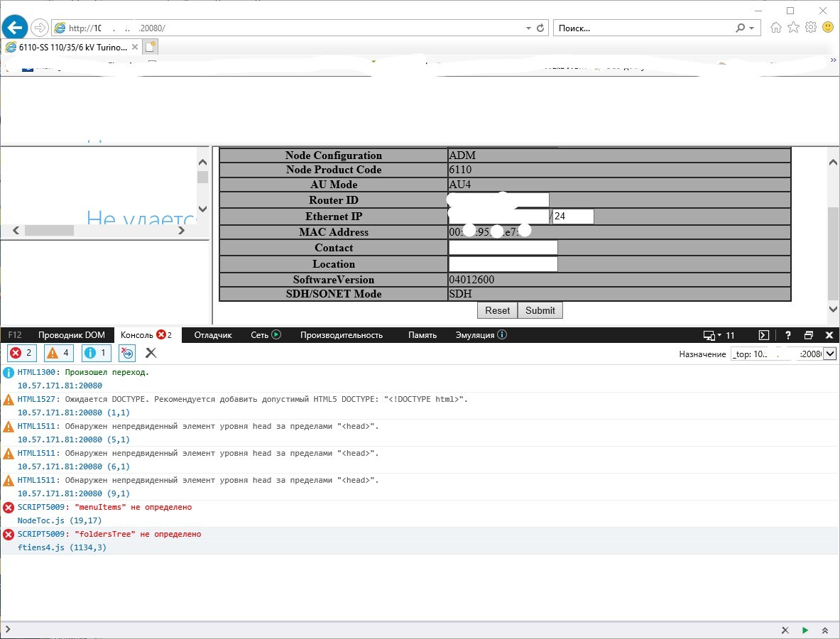Open the Favorites star icon

(x=793, y=28)
